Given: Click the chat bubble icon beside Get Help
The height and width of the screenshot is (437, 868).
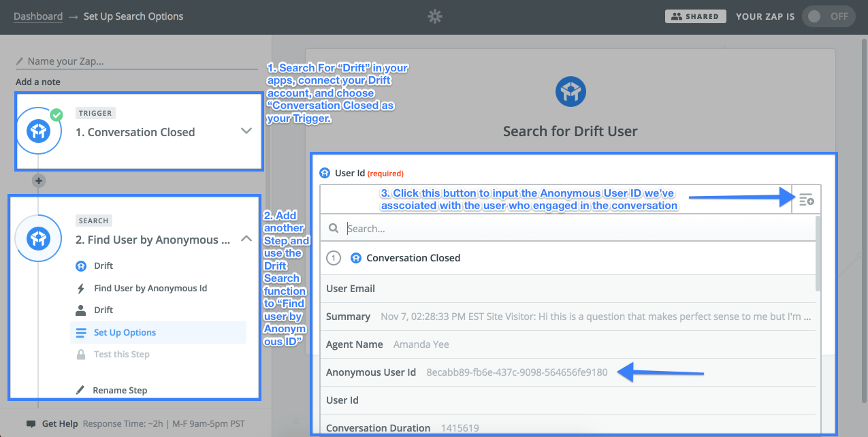Looking at the screenshot, I should point(31,424).
